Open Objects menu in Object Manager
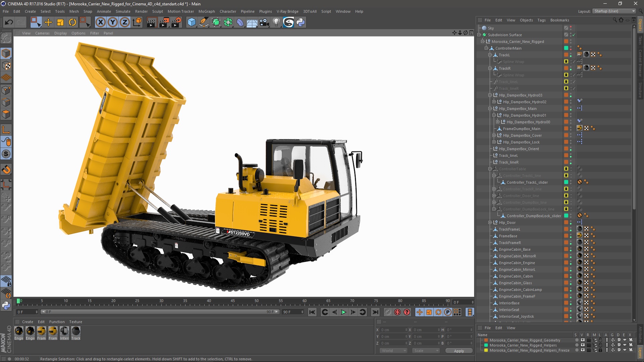Image resolution: width=644 pixels, height=362 pixels. coord(526,20)
